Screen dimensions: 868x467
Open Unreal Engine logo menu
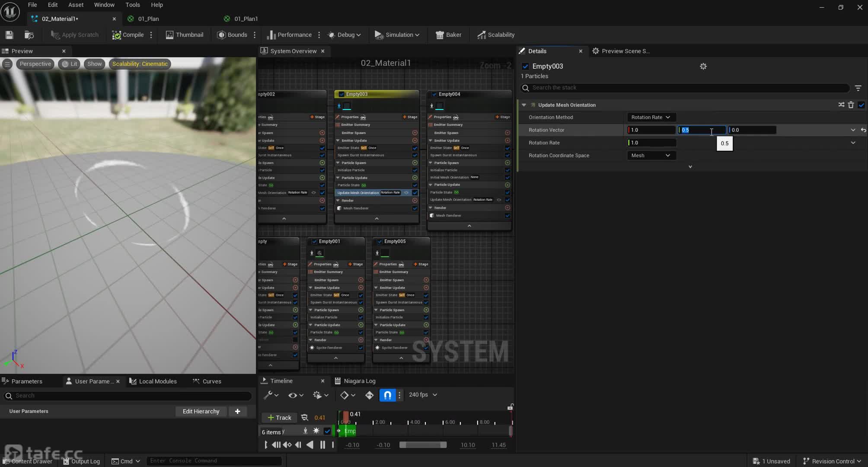point(10,11)
